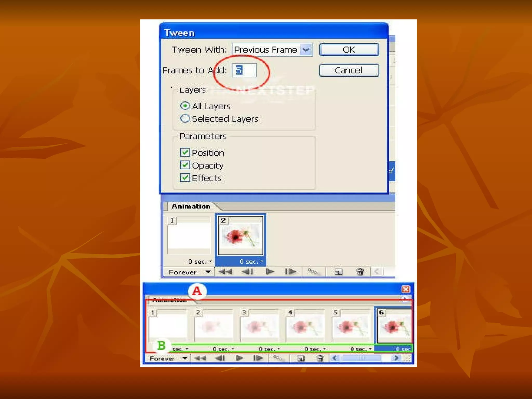
Task: Click the trash icon in upper Animation panel
Action: 360,272
